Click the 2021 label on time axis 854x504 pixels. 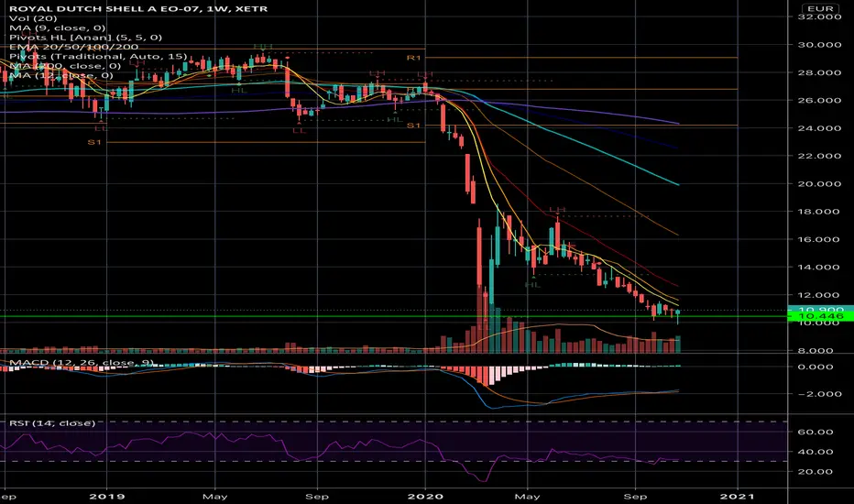click(738, 497)
